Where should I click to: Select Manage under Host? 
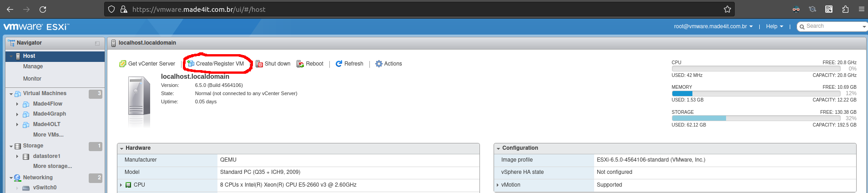(x=33, y=66)
